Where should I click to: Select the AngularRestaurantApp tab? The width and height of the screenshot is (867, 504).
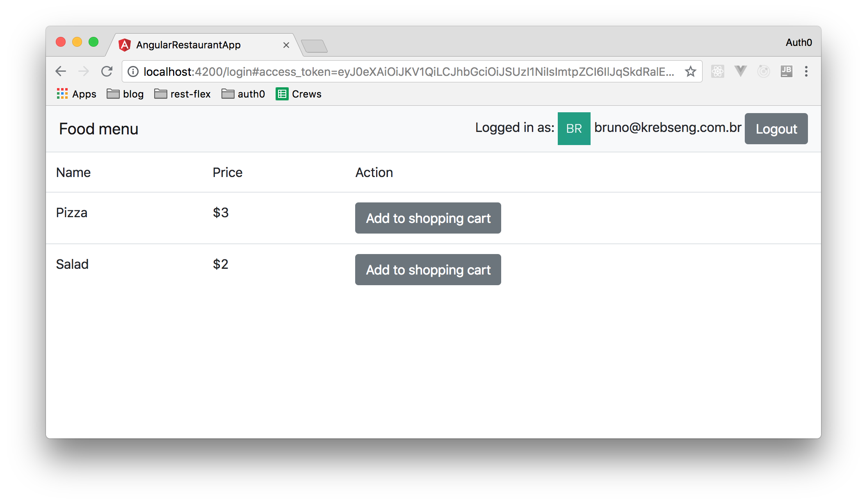[189, 45]
